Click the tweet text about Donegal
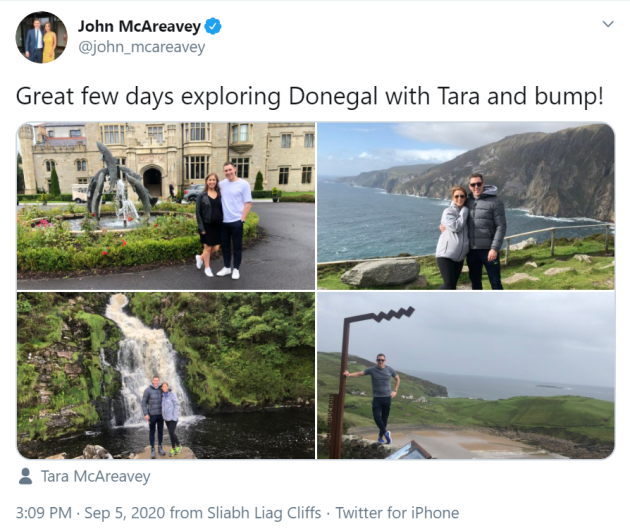Image resolution: width=630 pixels, height=531 pixels. pos(309,96)
